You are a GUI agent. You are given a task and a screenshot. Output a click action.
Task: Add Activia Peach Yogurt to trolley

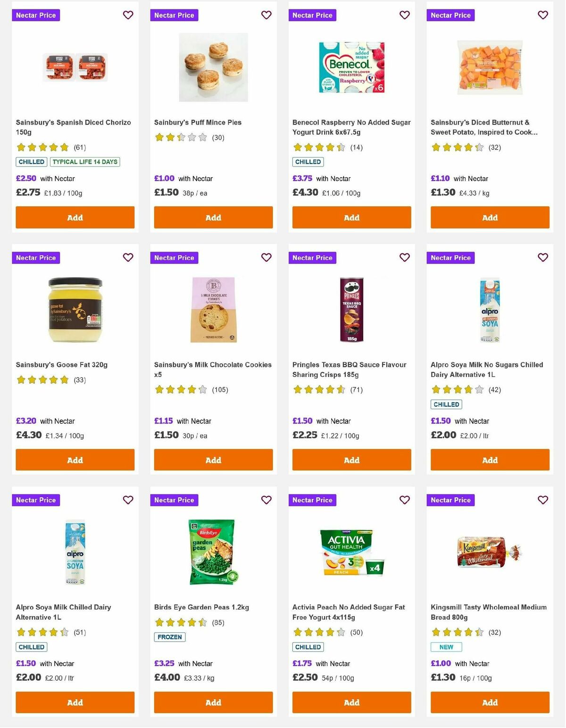(351, 703)
